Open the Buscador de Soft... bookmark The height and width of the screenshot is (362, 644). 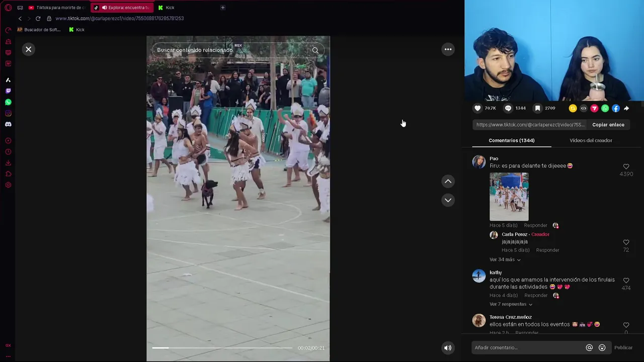39,30
